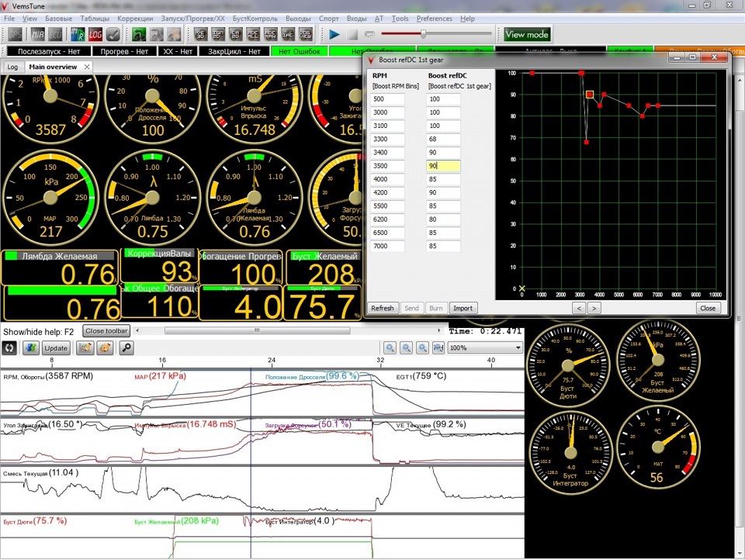Open the Preferences menu
This screenshot has width=745, height=560.
[x=434, y=18]
